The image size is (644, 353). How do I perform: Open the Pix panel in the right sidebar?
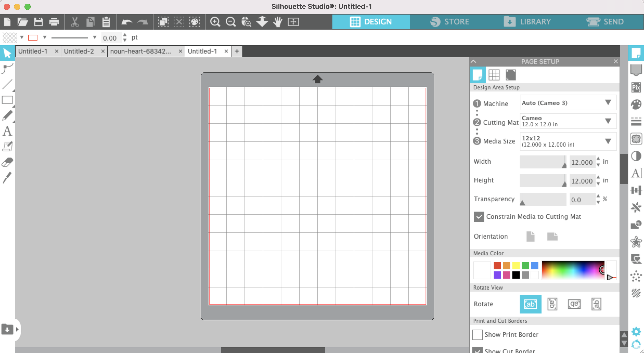(x=636, y=87)
